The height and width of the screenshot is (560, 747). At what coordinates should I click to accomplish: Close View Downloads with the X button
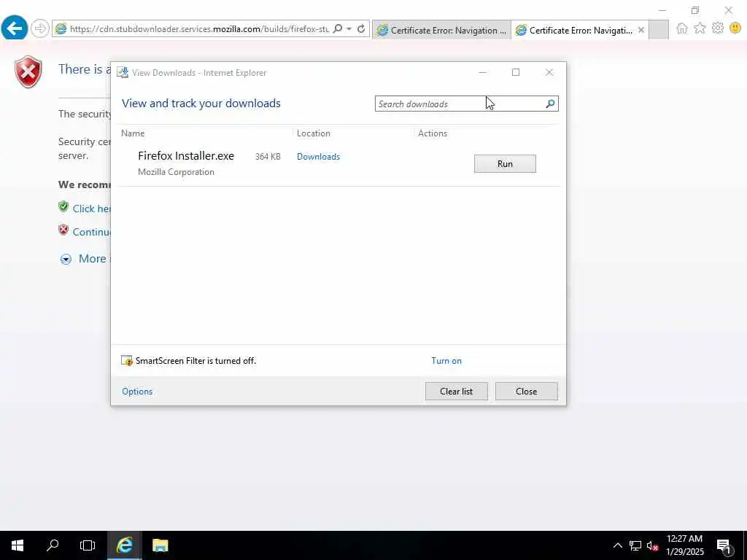click(x=549, y=72)
